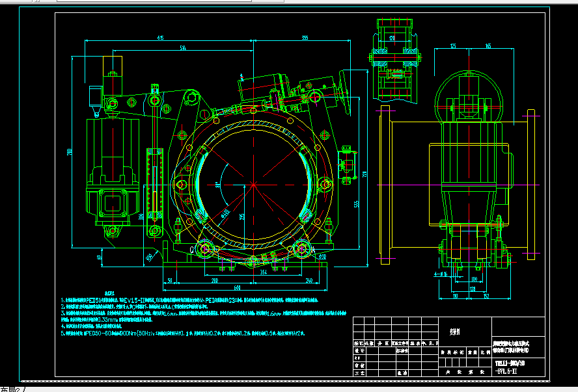Select the 603 overall base dimension
The width and height of the screenshot is (578, 392).
[x=238, y=288]
